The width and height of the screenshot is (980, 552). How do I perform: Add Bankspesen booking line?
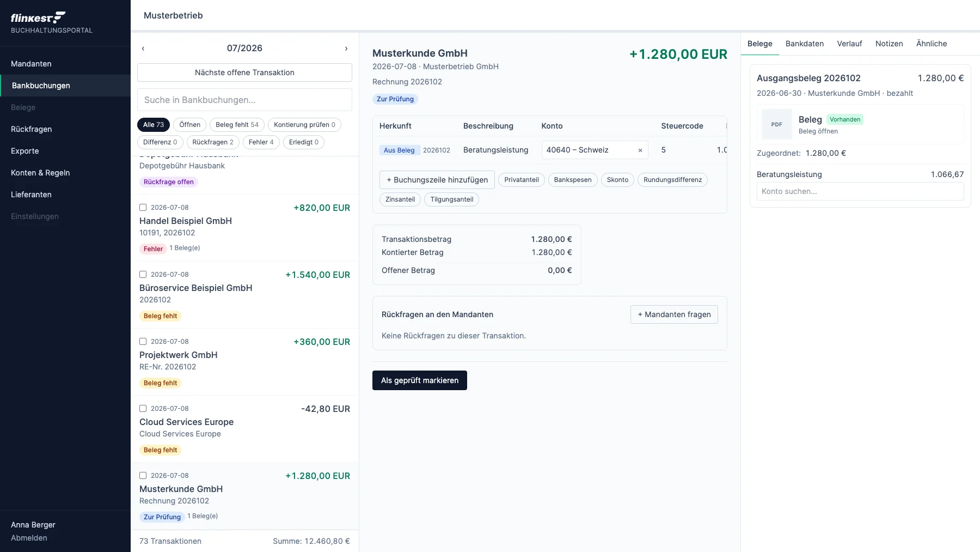573,180
